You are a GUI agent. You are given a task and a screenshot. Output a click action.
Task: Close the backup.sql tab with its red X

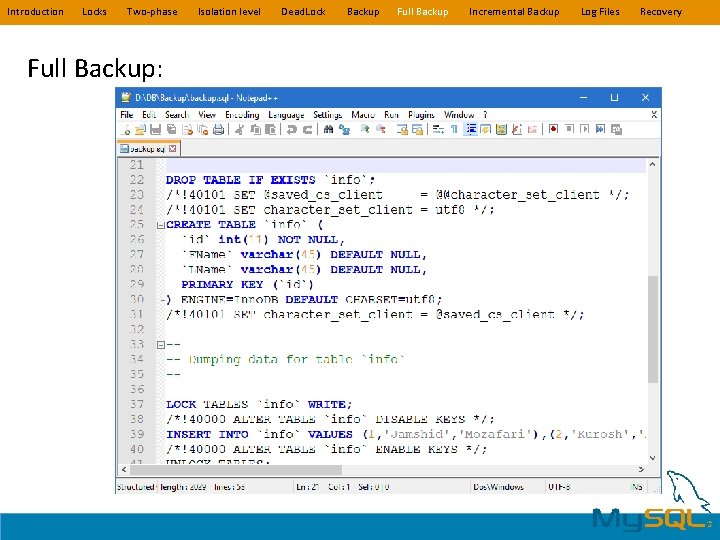173,148
